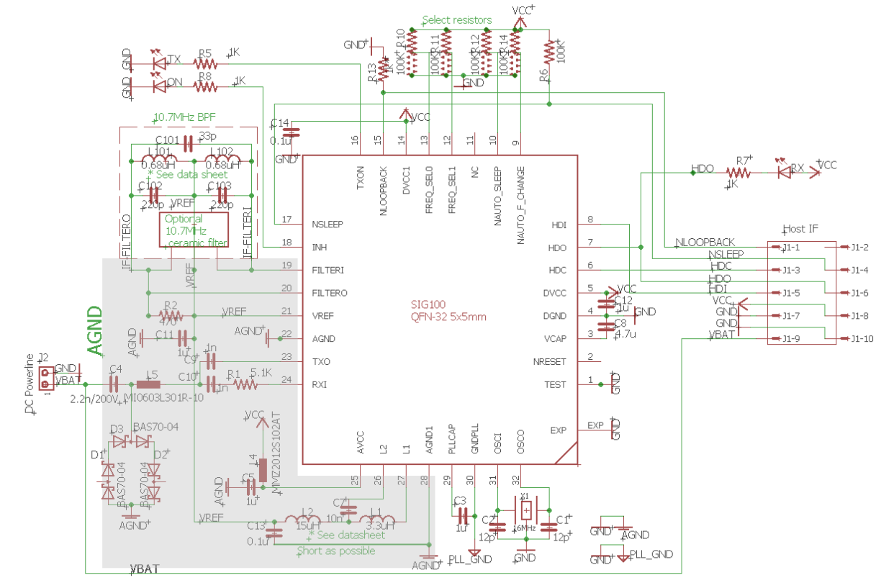The height and width of the screenshot is (588, 881).
Task: Select the 16MHz crystal X1
Action: tap(526, 512)
